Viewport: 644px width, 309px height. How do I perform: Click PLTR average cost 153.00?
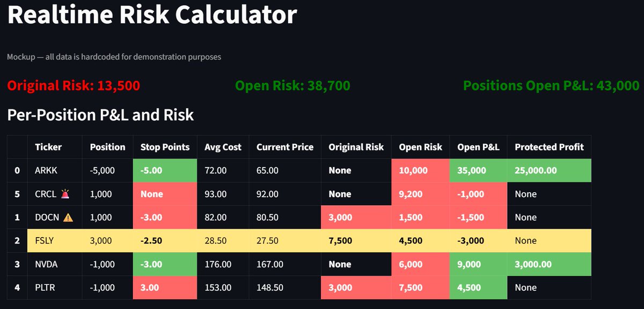pos(217,288)
